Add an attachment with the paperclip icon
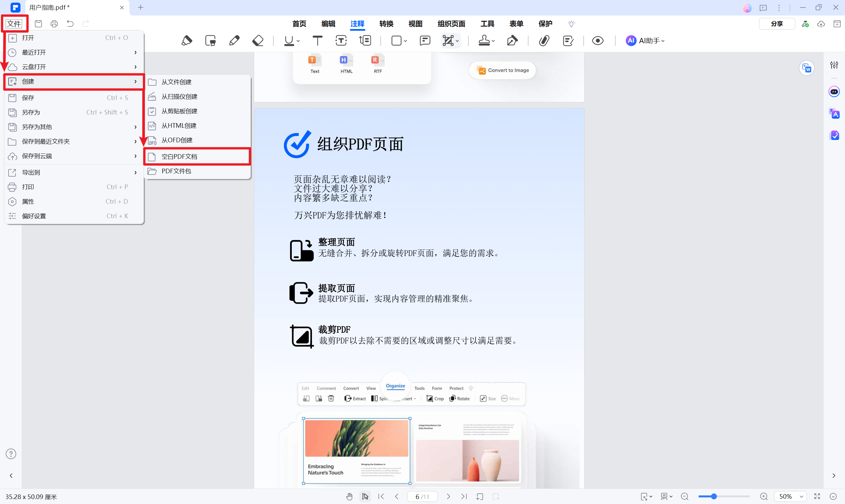This screenshot has height=504, width=845. 544,40
